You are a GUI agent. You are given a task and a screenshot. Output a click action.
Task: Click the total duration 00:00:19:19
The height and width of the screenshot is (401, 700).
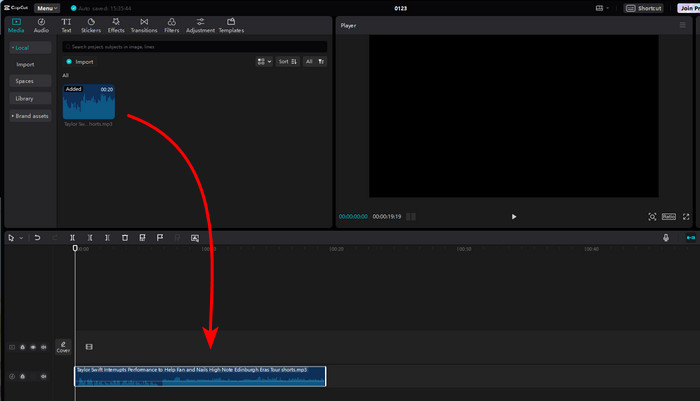point(387,217)
